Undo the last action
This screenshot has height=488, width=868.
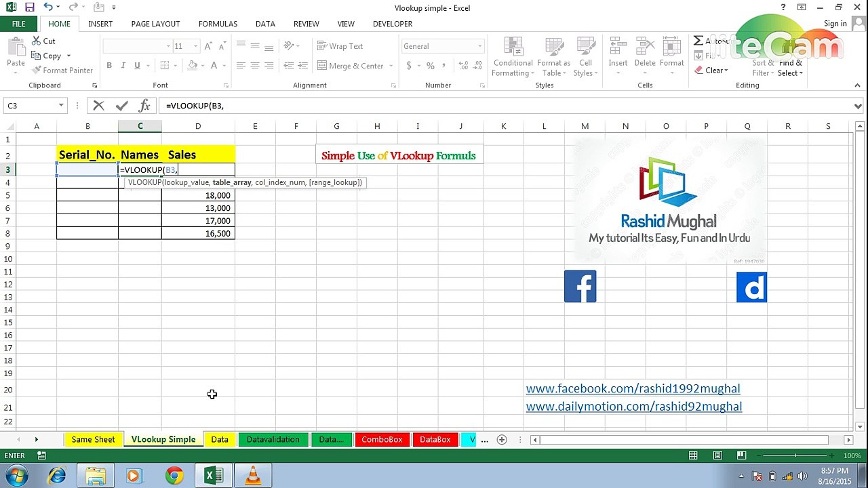(47, 7)
